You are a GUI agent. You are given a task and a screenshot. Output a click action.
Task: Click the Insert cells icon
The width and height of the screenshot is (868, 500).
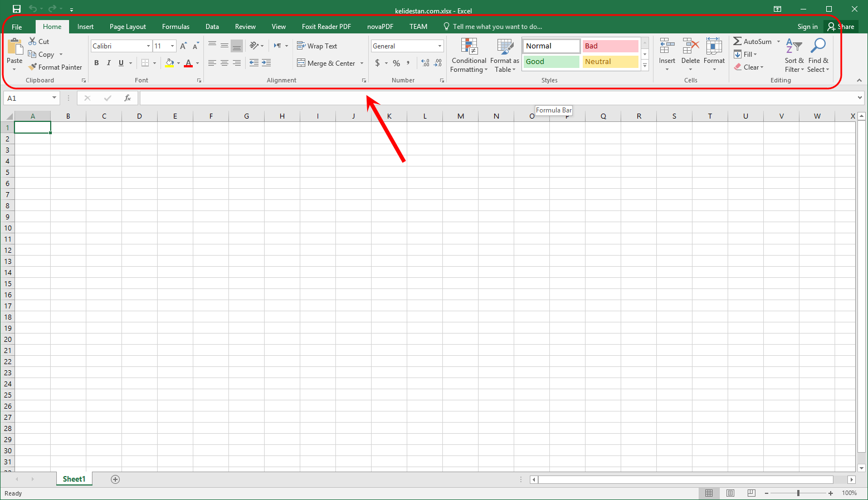tap(667, 46)
